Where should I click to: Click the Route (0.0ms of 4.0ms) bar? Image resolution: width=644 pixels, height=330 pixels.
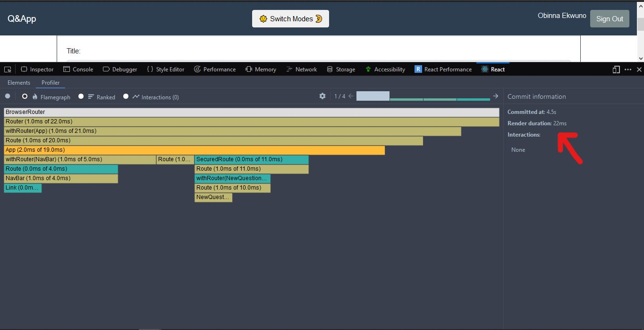pos(61,169)
